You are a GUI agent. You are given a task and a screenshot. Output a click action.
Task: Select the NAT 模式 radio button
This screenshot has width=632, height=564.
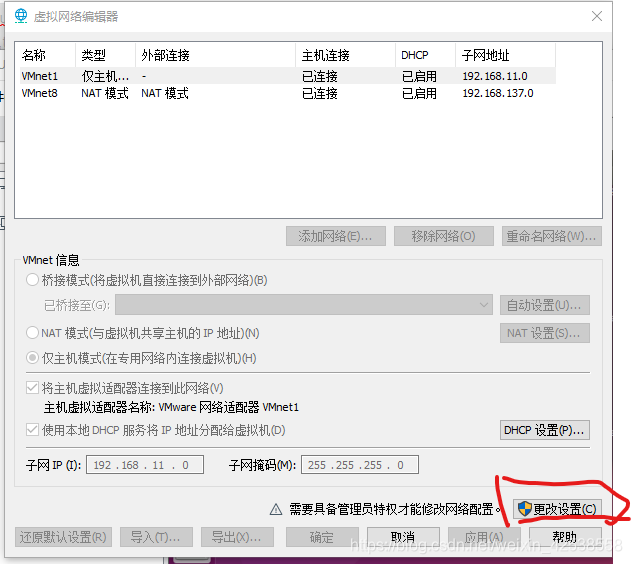point(32,333)
